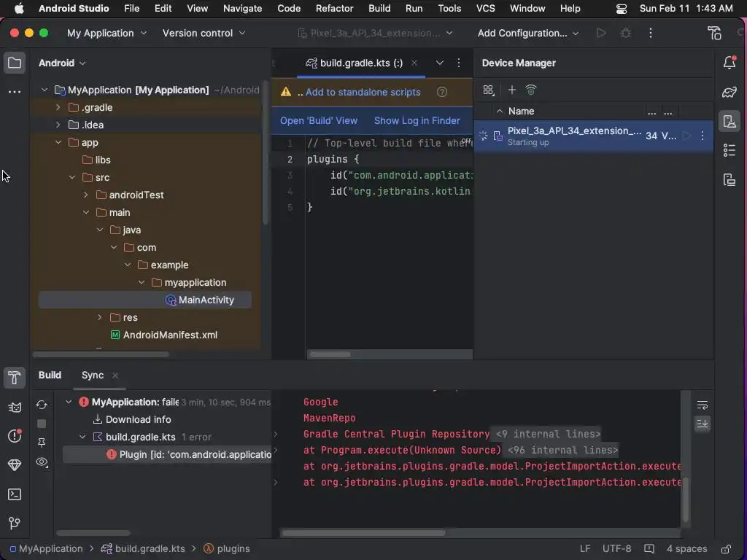
Task: Open the Build menu in menu bar
Action: (379, 8)
